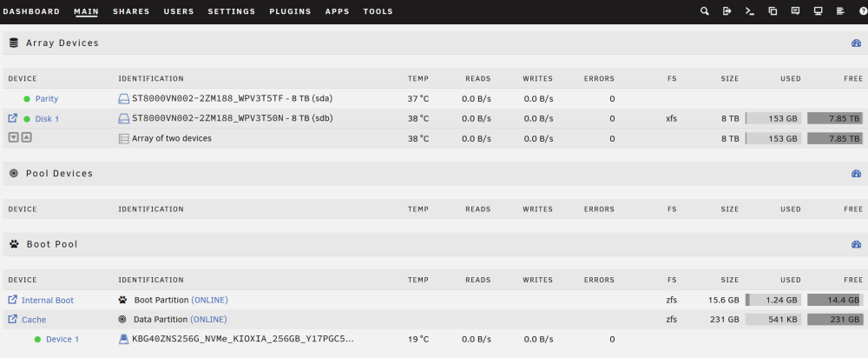The image size is (868, 358).
Task: Click Disk 1's 7.85 TB free bar
Action: 835,118
